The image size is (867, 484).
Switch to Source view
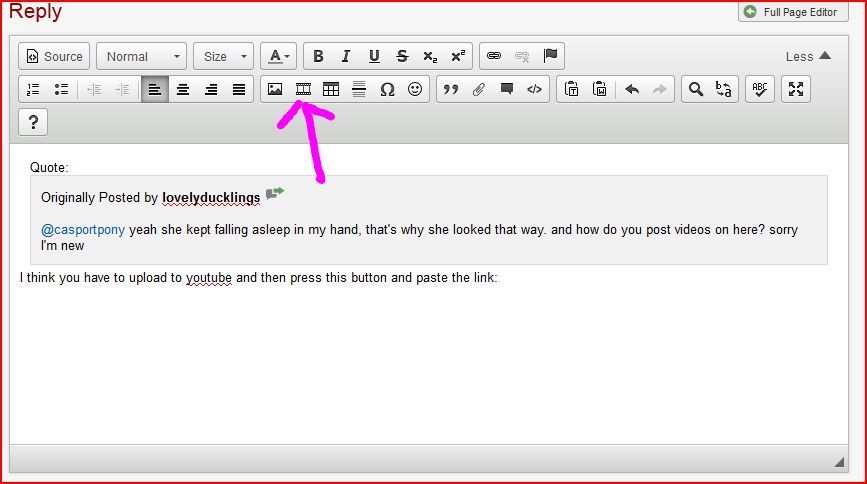pyautogui.click(x=54, y=56)
